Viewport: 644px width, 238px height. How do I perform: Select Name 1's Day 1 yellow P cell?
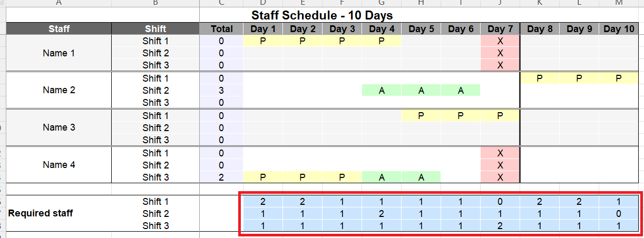coord(263,41)
